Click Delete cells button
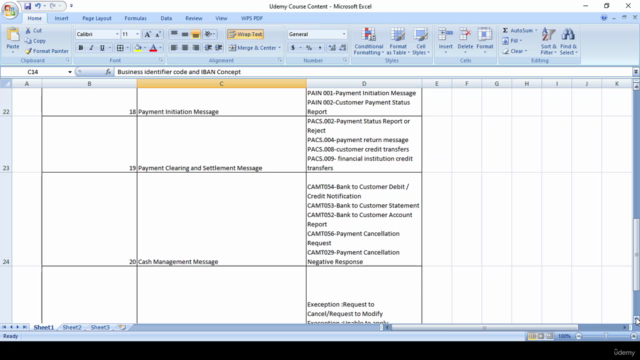The width and height of the screenshot is (640, 360). click(465, 41)
